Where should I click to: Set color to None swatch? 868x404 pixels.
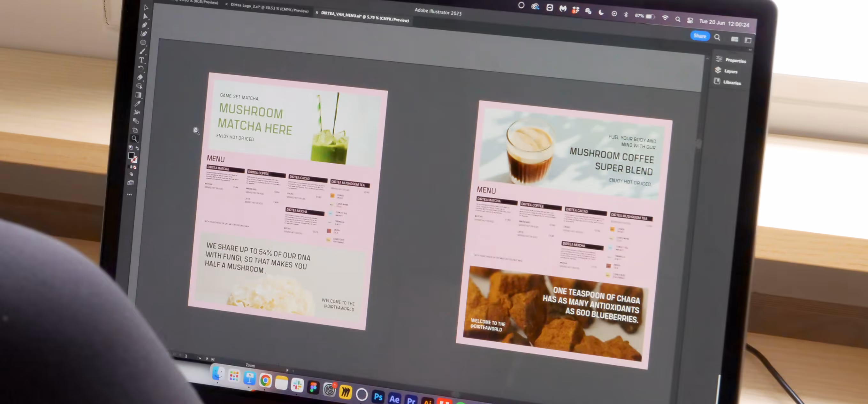[135, 167]
